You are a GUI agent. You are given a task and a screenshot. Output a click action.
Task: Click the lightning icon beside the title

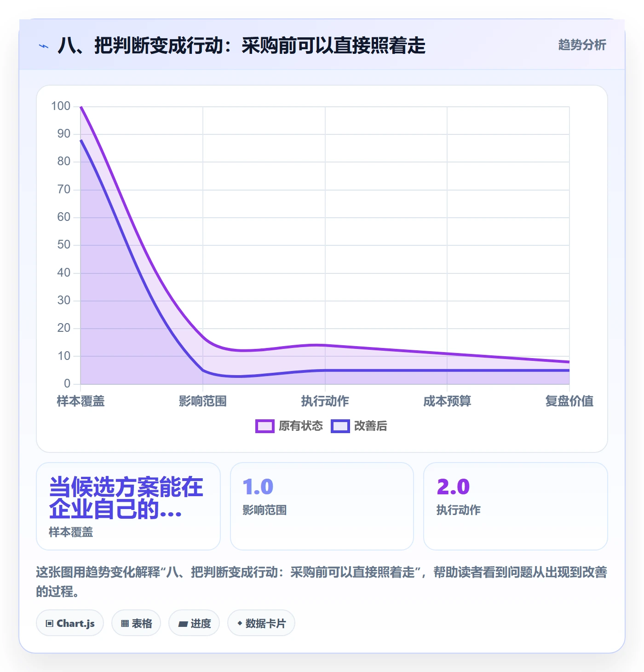pos(44,46)
